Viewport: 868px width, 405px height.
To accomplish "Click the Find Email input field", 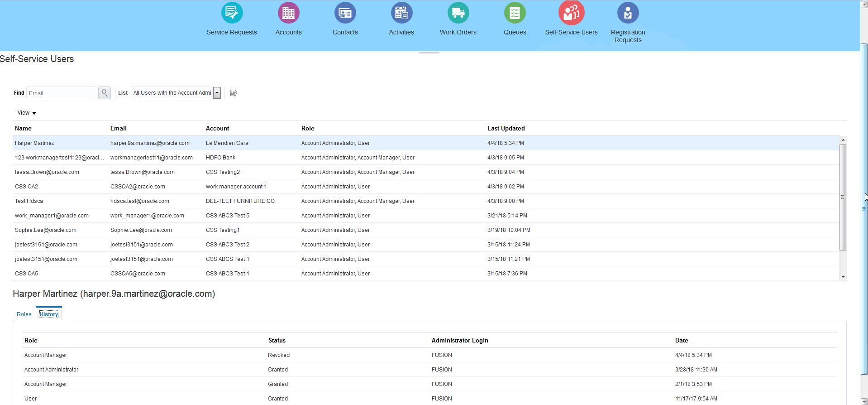I will point(62,93).
